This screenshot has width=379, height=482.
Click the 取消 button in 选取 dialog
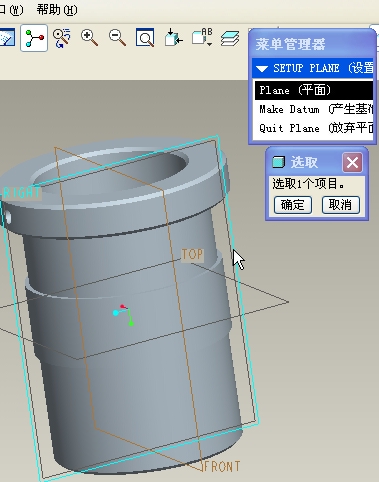(341, 205)
